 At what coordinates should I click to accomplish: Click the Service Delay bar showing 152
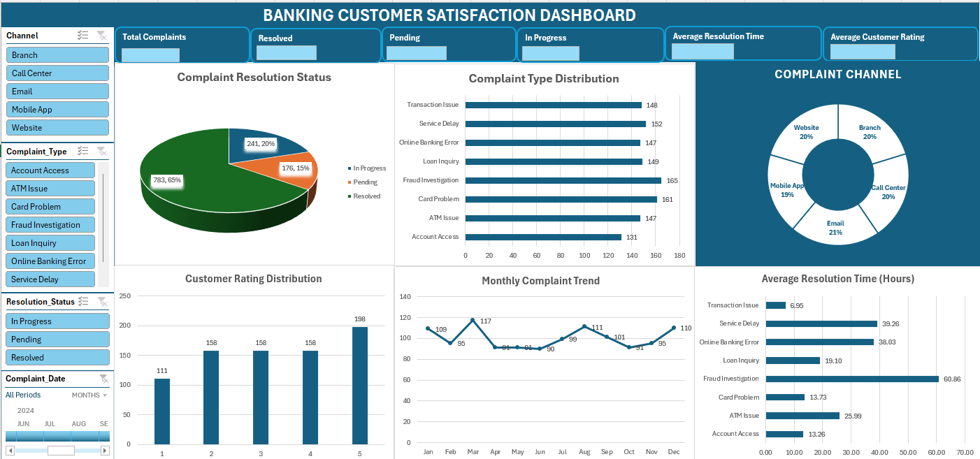click(x=556, y=124)
